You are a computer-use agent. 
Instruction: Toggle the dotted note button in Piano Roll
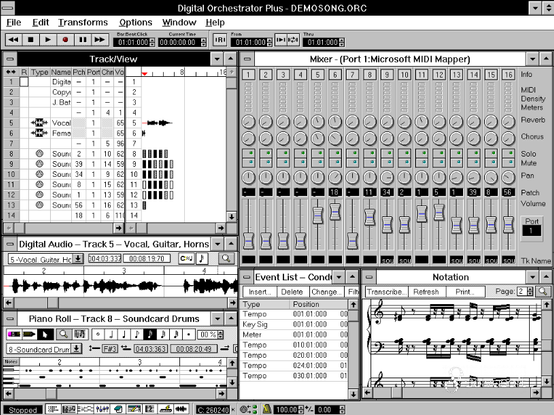tap(189, 334)
